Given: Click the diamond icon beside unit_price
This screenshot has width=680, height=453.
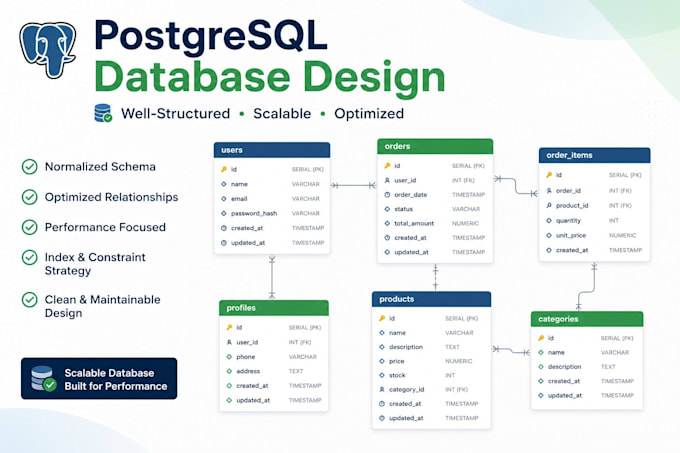Looking at the screenshot, I should [x=549, y=235].
